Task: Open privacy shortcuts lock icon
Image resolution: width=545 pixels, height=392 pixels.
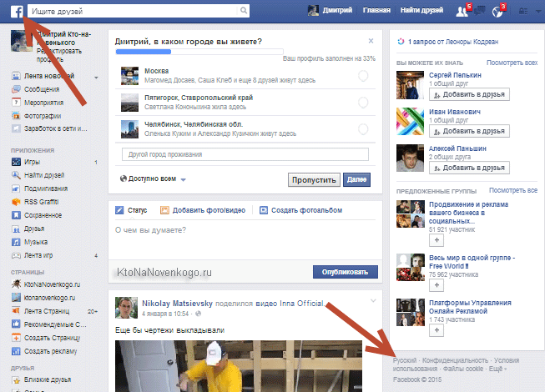Action: point(522,11)
